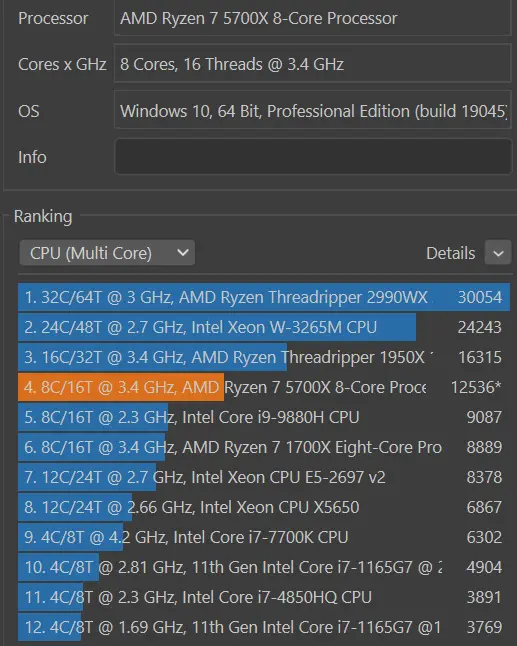This screenshot has height=646, width=517.
Task: Select the Core i7-7700K ranking entry
Action: coord(264,537)
